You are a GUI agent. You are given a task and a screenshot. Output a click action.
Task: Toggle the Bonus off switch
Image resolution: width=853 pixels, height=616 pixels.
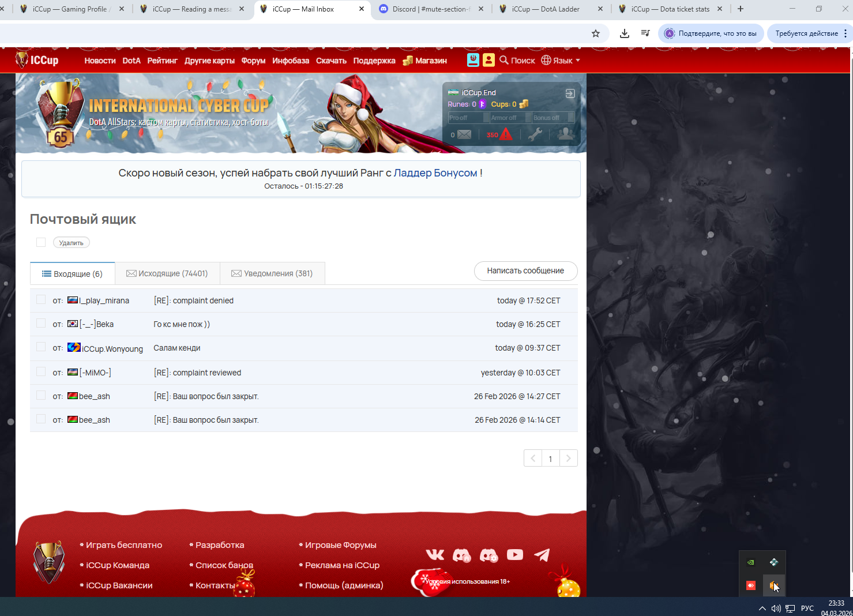pyautogui.click(x=553, y=118)
